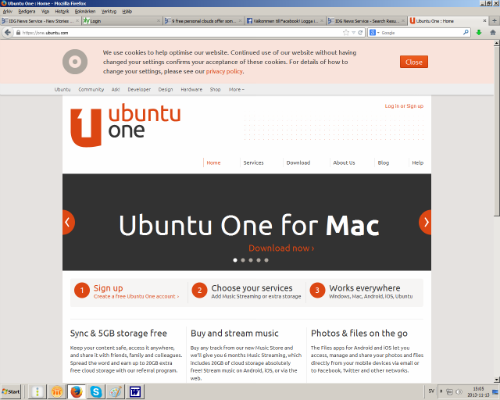Image resolution: width=500 pixels, height=400 pixels.
Task: Select the last carousel dot
Action: tap(266, 260)
